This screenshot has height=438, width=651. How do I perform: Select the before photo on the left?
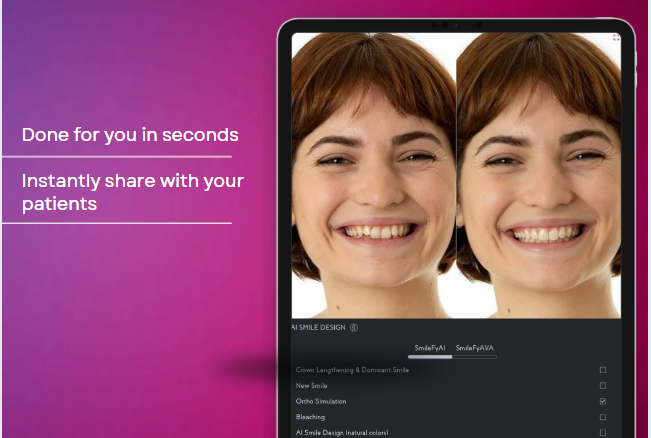click(373, 175)
